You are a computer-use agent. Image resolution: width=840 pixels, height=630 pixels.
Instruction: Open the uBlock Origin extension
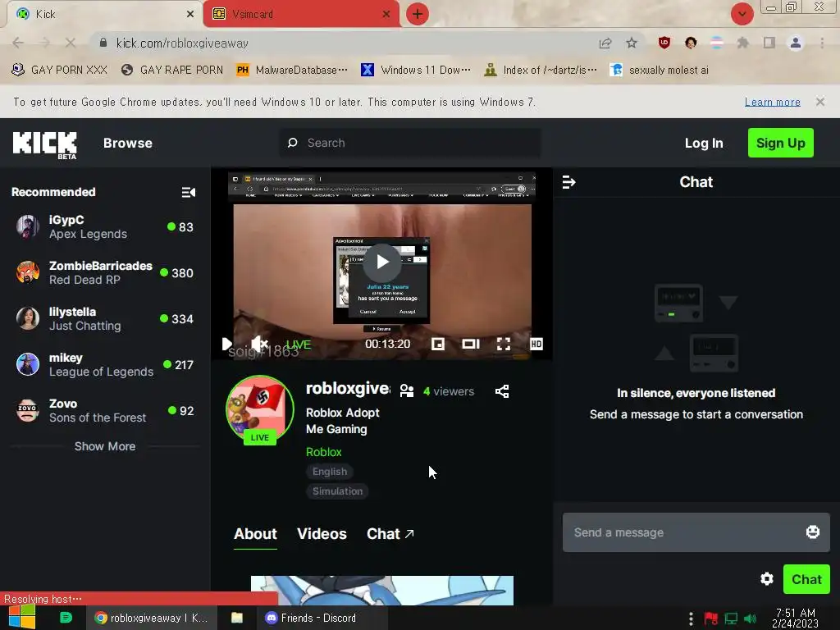(664, 43)
